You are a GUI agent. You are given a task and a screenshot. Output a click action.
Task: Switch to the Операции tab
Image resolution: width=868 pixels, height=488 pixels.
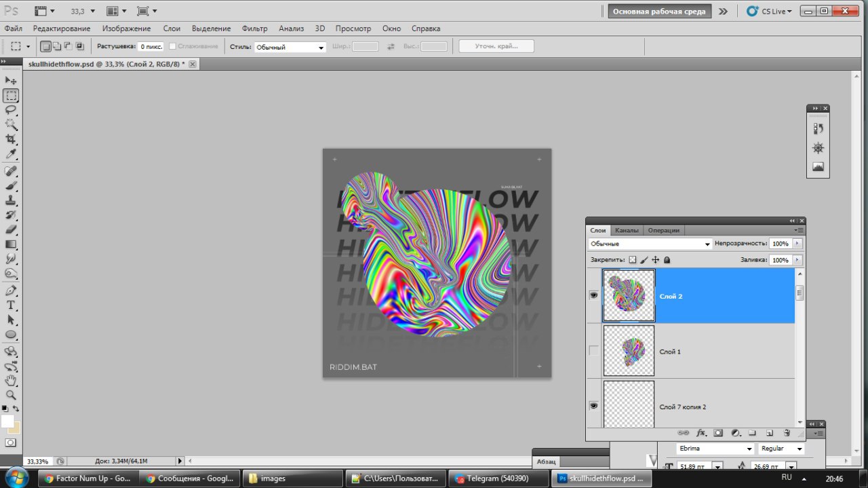coord(663,230)
